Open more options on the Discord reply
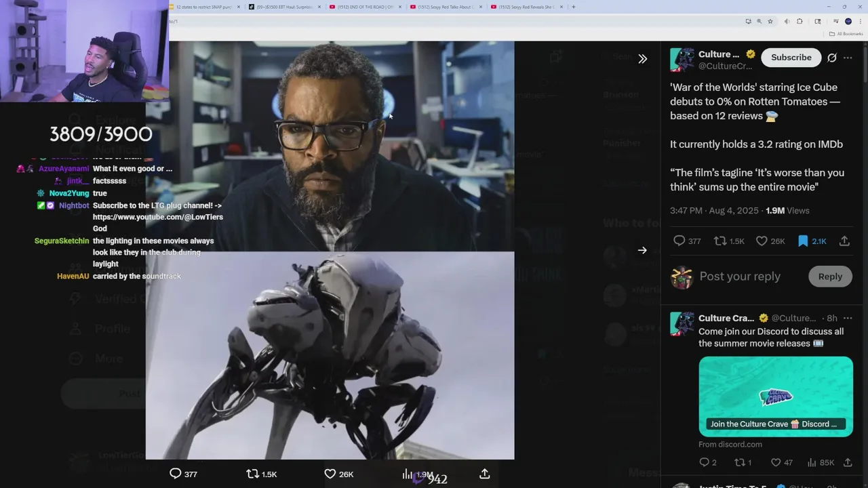This screenshot has height=488, width=868. click(848, 318)
